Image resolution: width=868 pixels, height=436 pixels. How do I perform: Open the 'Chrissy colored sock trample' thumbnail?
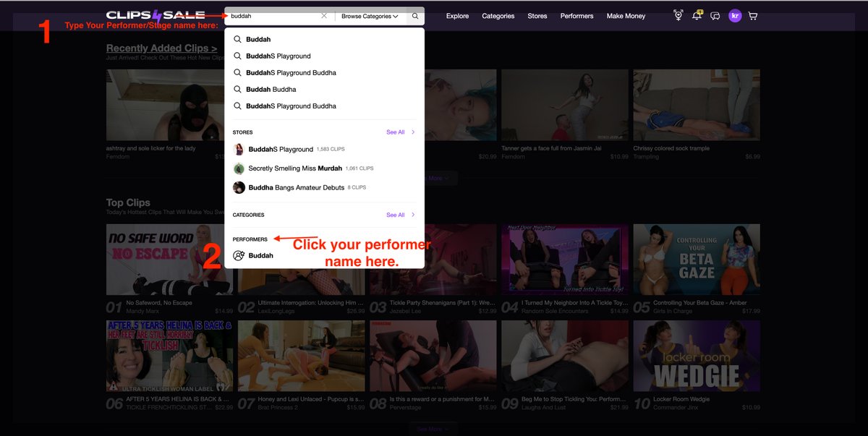[697, 105]
